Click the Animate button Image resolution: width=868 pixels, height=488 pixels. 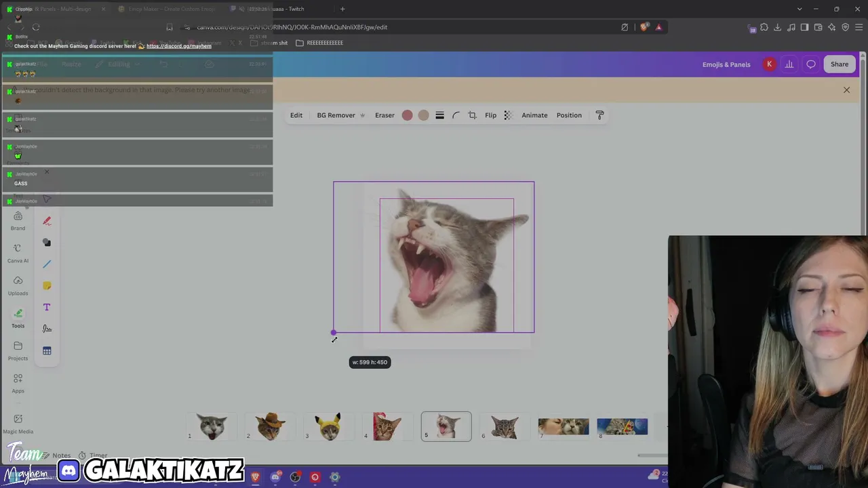tap(534, 115)
